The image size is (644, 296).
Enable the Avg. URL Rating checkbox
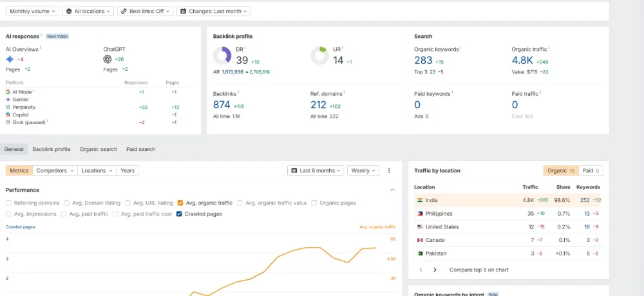point(128,203)
